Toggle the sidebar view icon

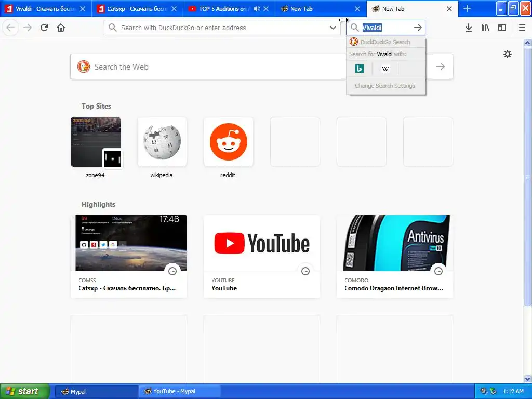pos(502,28)
